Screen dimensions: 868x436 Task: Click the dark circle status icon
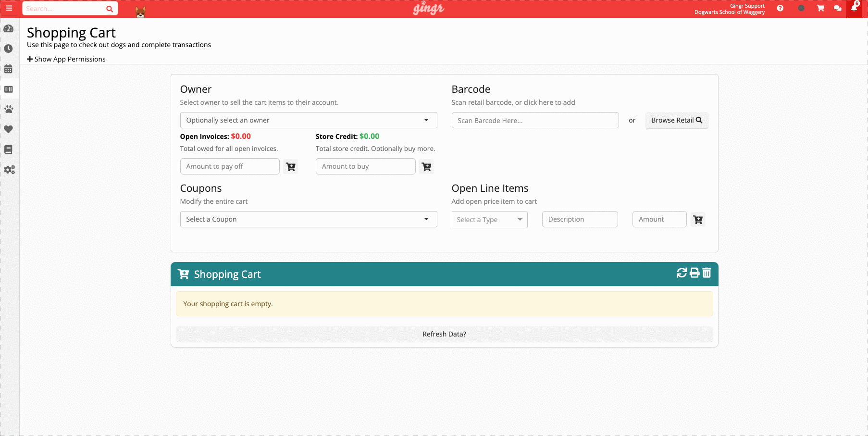[x=801, y=8]
